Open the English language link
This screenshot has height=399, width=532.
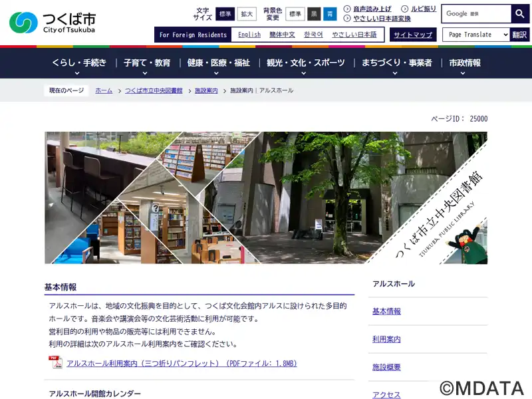249,35
